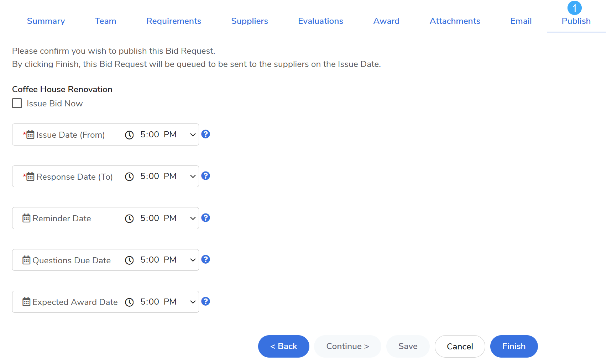
Task: Click the help icon beside Response Date
Action: click(x=205, y=176)
